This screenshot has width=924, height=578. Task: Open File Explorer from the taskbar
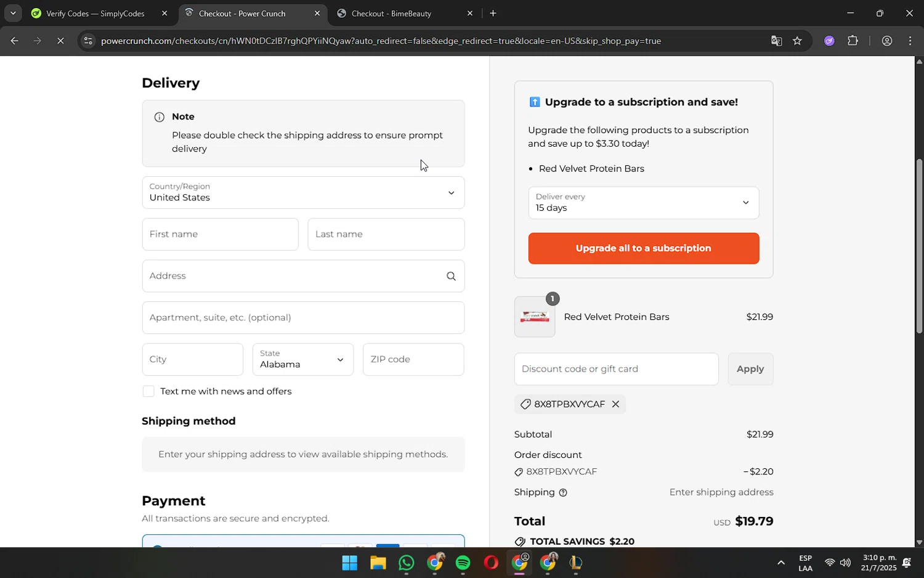point(378,563)
